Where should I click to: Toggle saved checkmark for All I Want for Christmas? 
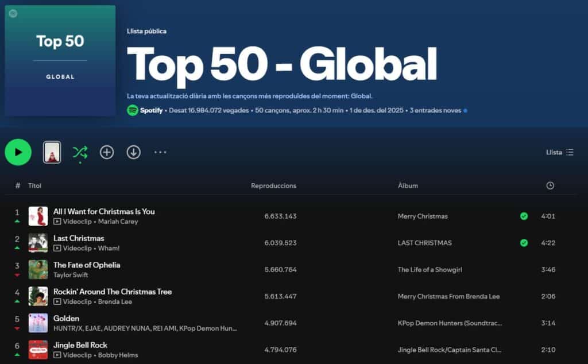coord(524,216)
